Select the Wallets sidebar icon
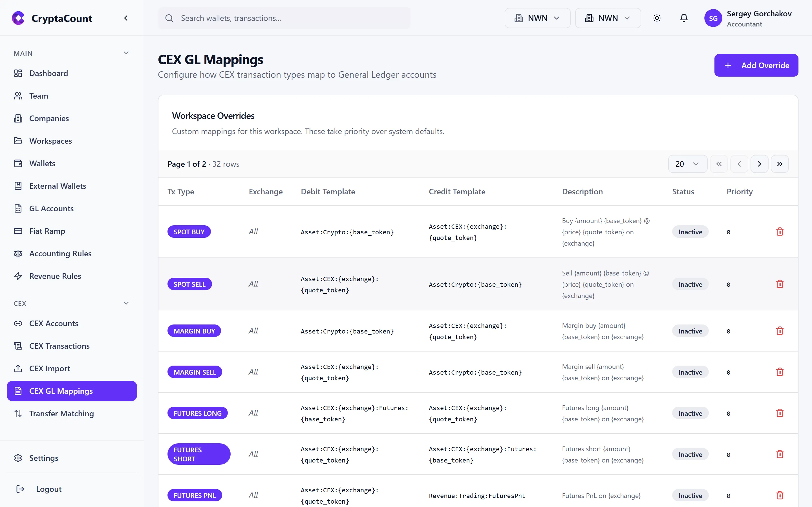 click(18, 163)
